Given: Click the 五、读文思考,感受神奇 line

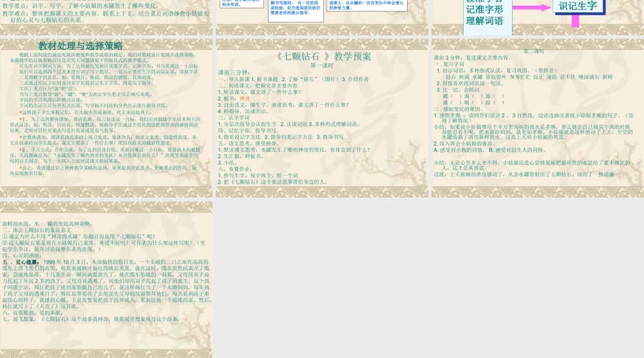Looking at the screenshot, I should [249, 144].
